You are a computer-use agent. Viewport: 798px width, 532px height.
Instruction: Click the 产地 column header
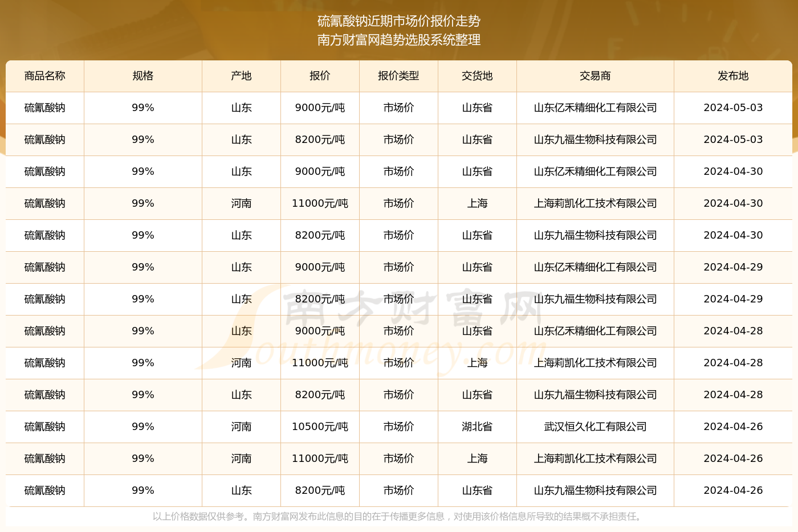242,76
